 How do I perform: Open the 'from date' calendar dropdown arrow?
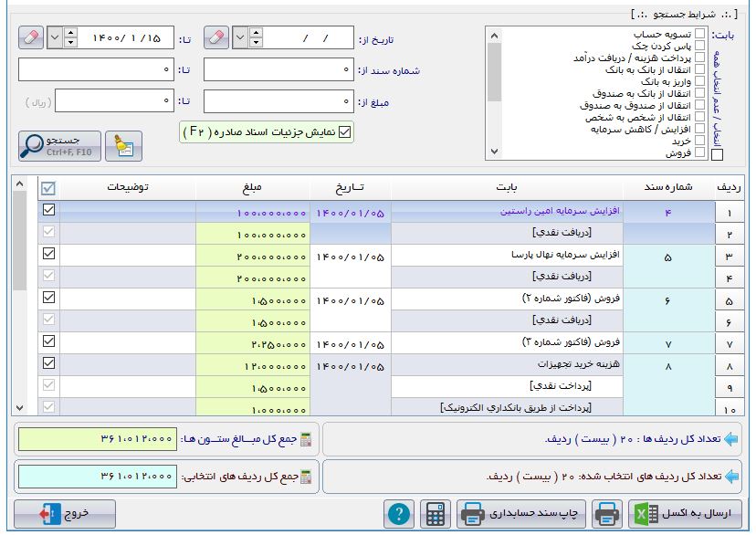(x=240, y=38)
